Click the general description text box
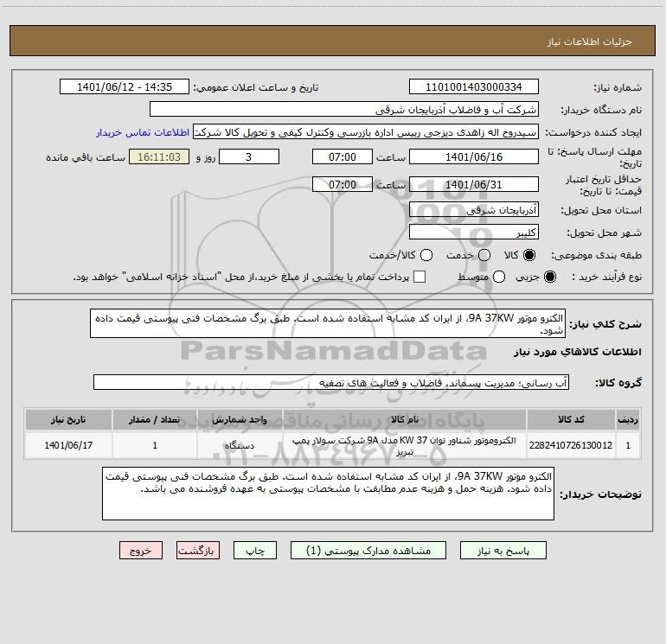 328,323
